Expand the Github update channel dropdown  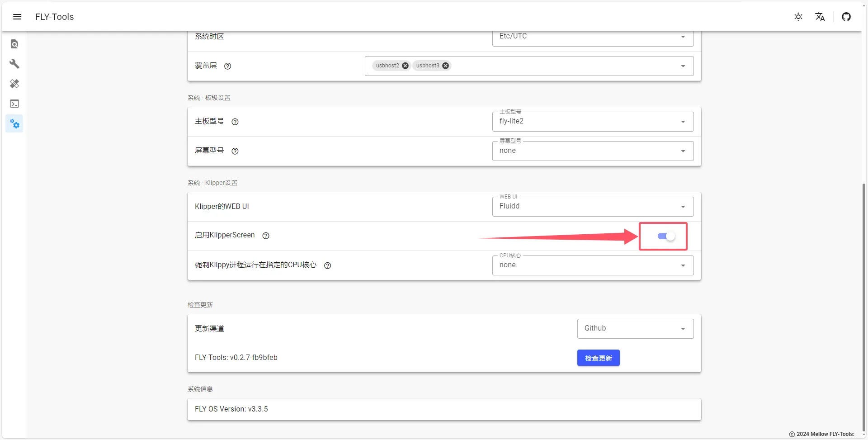click(635, 329)
